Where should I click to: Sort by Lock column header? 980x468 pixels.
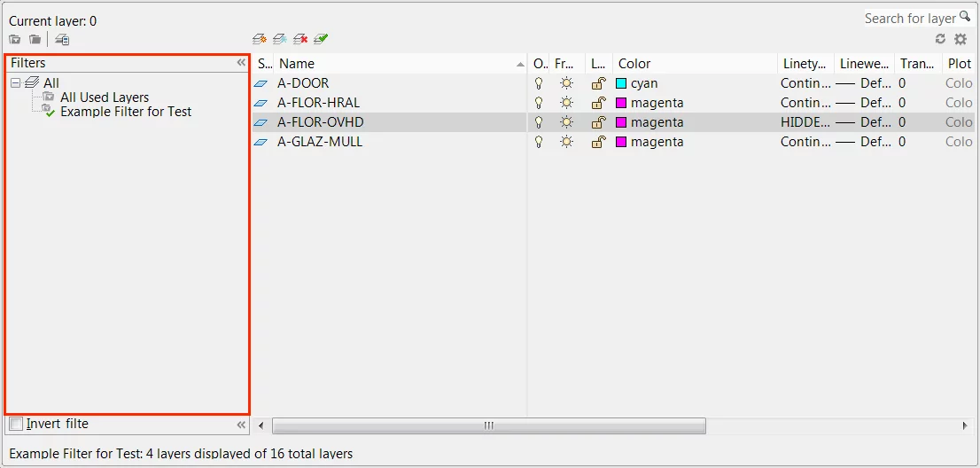coord(599,64)
